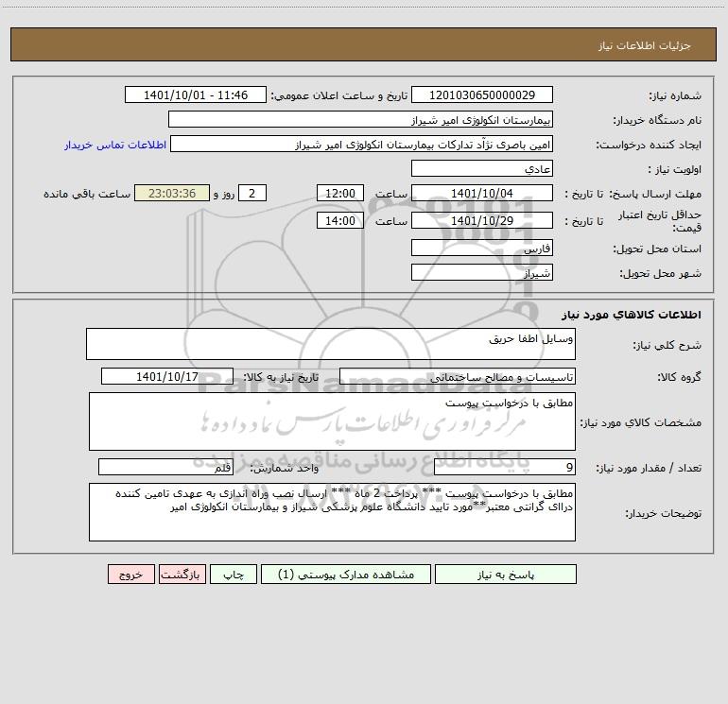Click the ایجاد کننده درخواست label

coord(649,146)
